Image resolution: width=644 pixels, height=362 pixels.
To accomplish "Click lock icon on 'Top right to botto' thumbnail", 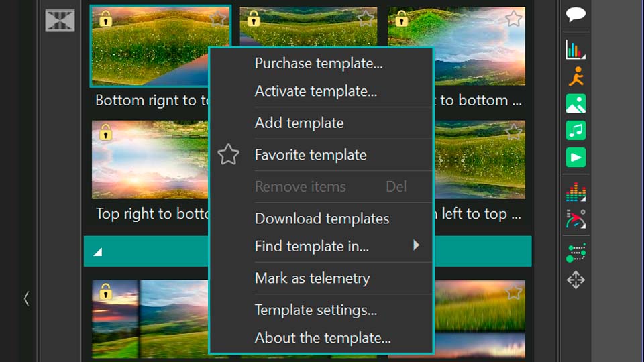I will point(105,132).
